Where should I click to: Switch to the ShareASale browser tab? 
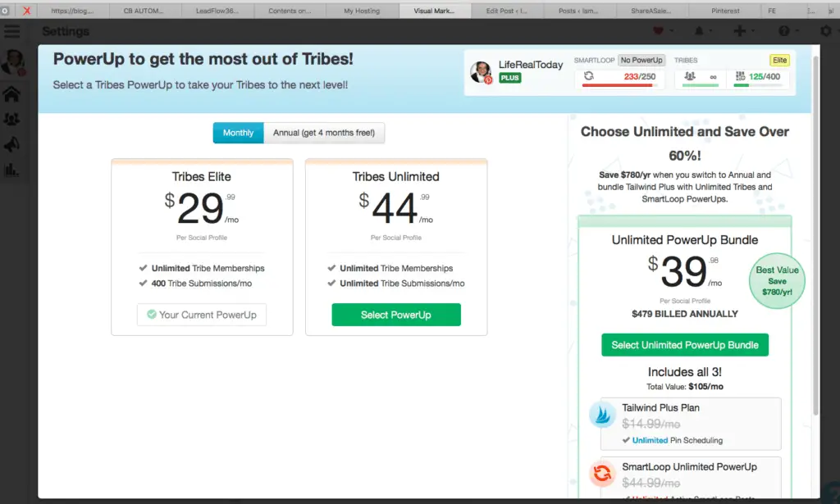[651, 11]
